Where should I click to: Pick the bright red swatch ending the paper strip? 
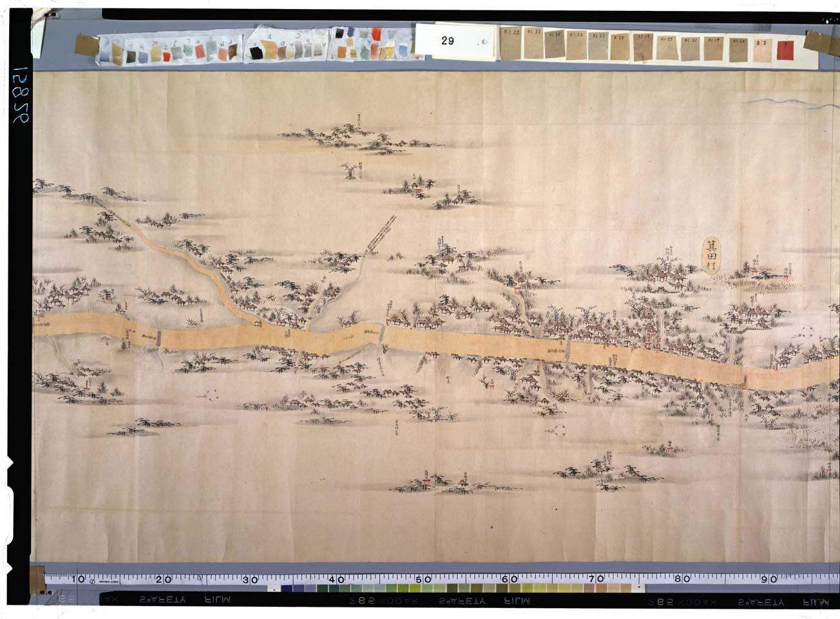point(785,50)
